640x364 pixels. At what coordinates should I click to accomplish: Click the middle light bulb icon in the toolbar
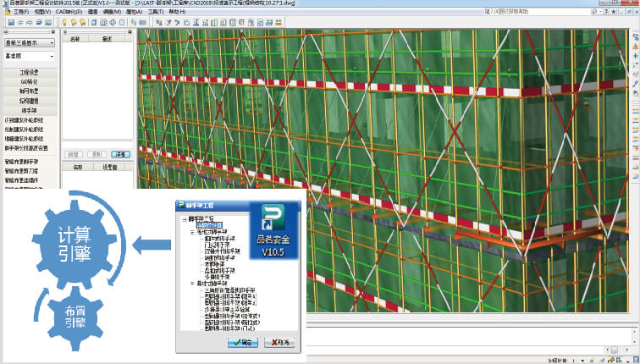point(74,23)
